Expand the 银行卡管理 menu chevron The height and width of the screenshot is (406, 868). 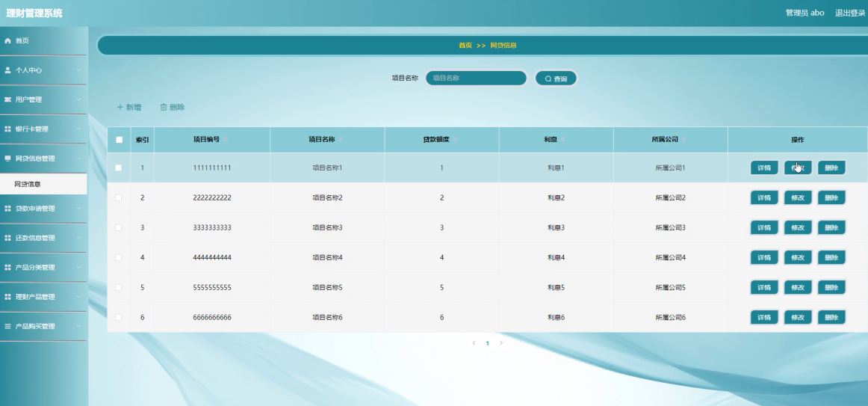[x=78, y=129]
